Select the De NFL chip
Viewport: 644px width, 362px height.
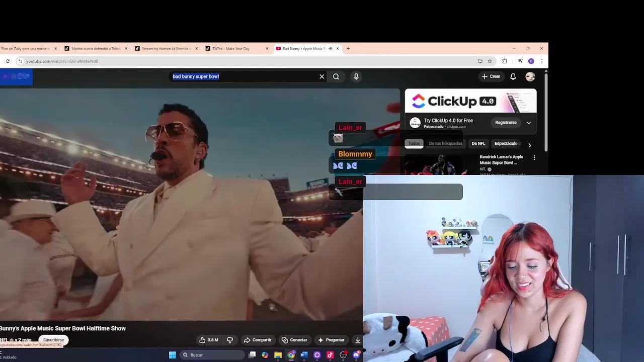[478, 143]
